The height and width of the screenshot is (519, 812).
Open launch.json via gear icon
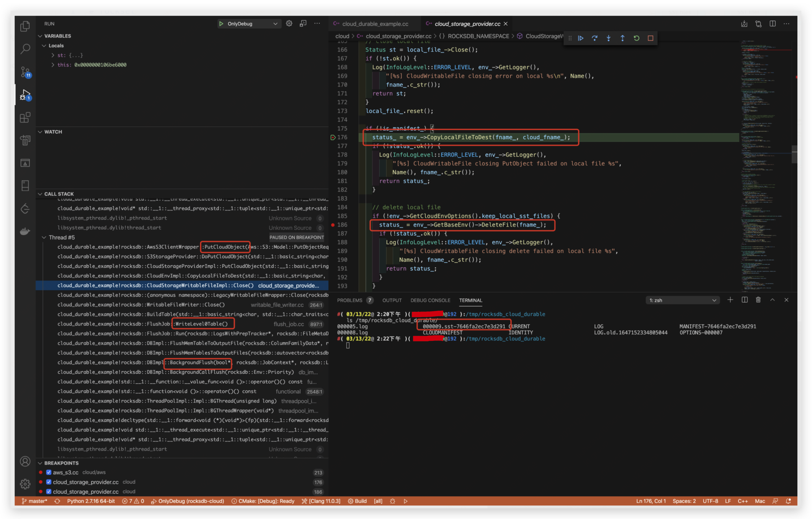289,24
